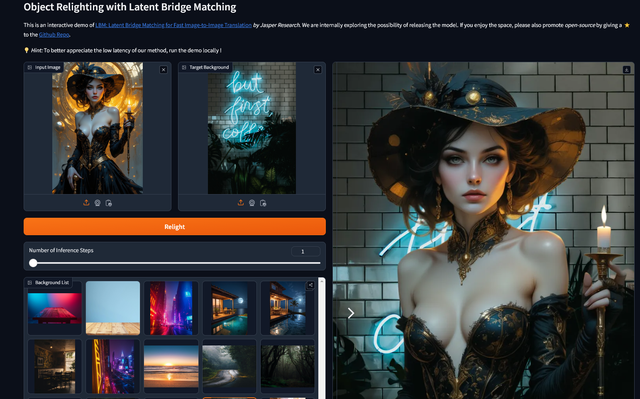Click the Input Image preview of the woman
The image size is (640, 399).
97,128
